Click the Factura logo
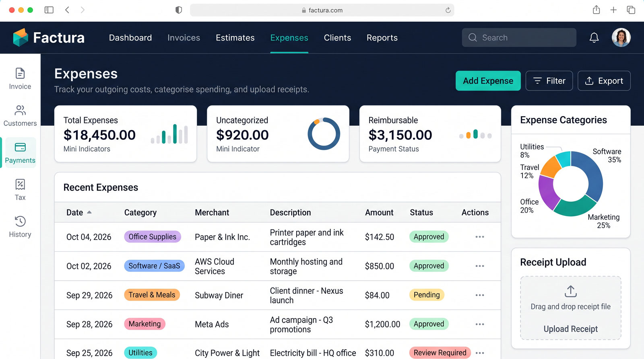Screen dimensions: 644x359 (49, 38)
